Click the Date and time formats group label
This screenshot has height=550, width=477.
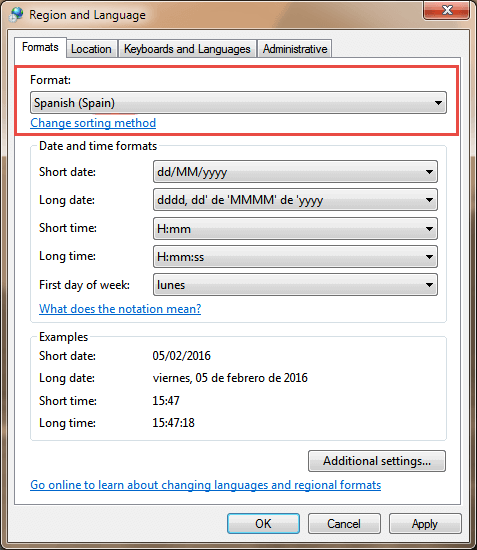pyautogui.click(x=98, y=146)
